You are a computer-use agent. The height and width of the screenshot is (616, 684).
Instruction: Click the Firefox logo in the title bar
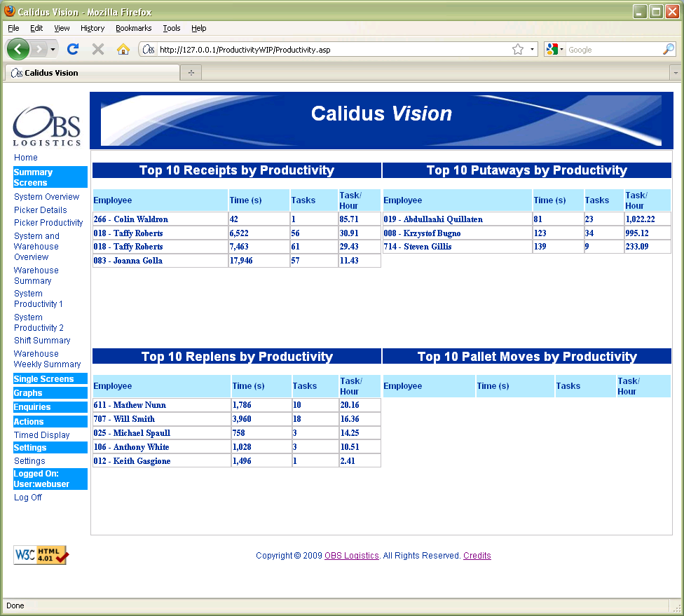point(10,11)
